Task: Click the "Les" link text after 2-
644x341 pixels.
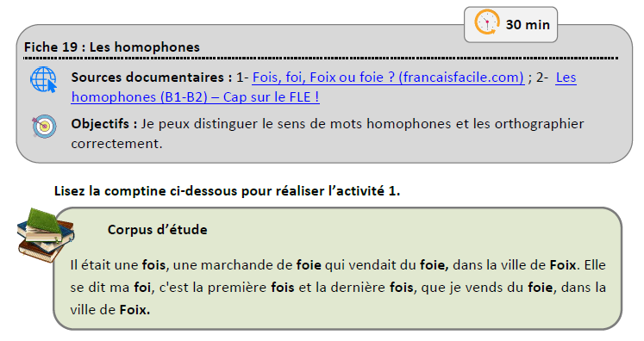Action: (x=566, y=77)
